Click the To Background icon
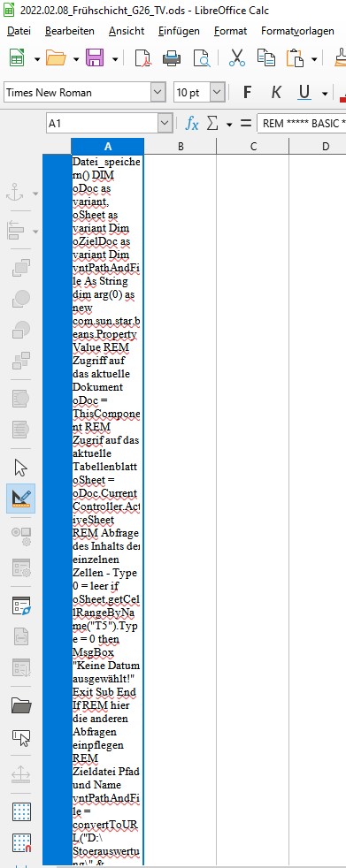 point(21,430)
